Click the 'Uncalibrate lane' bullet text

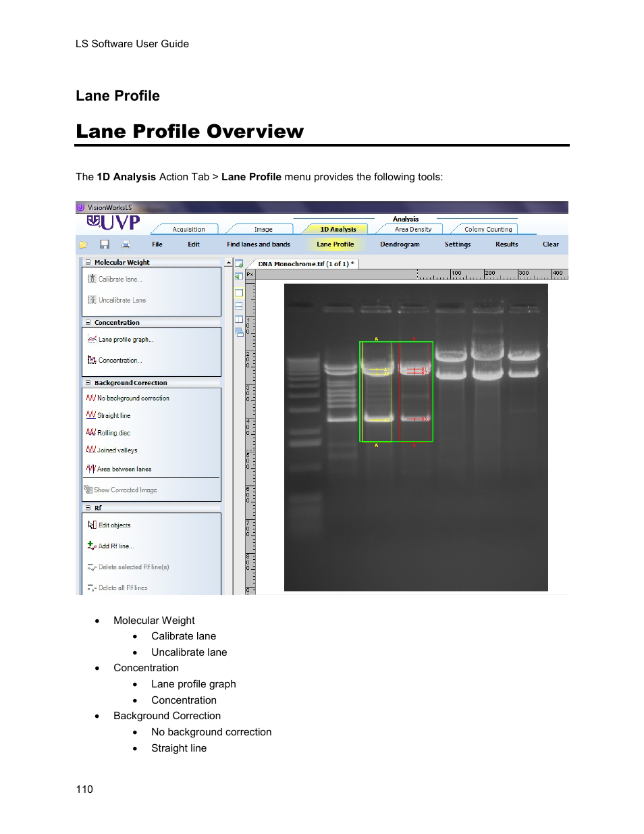click(x=189, y=652)
